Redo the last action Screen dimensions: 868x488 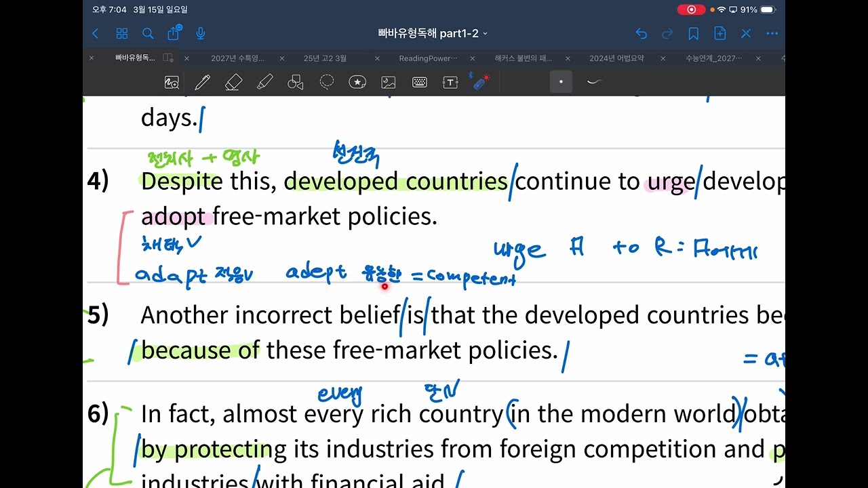coord(667,33)
